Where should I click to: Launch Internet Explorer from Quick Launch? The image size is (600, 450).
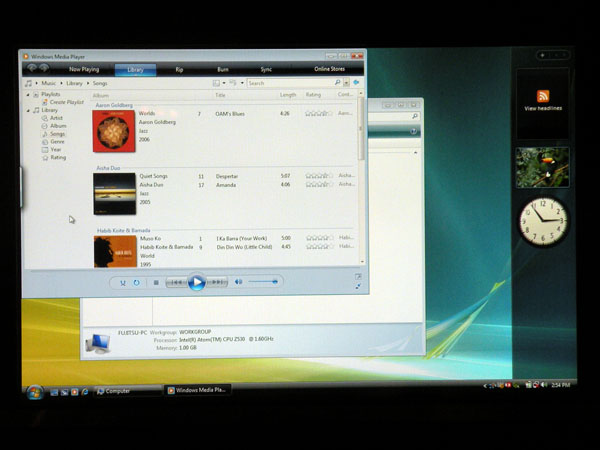coord(85,392)
